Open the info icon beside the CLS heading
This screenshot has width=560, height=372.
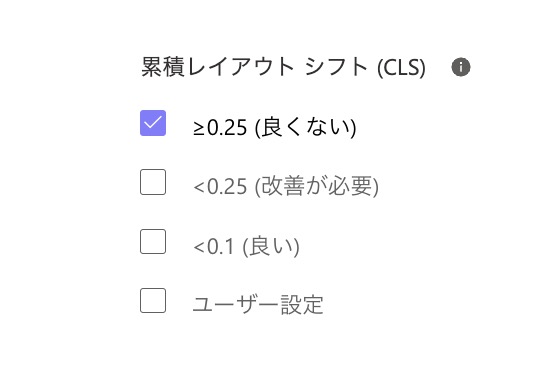coord(461,67)
